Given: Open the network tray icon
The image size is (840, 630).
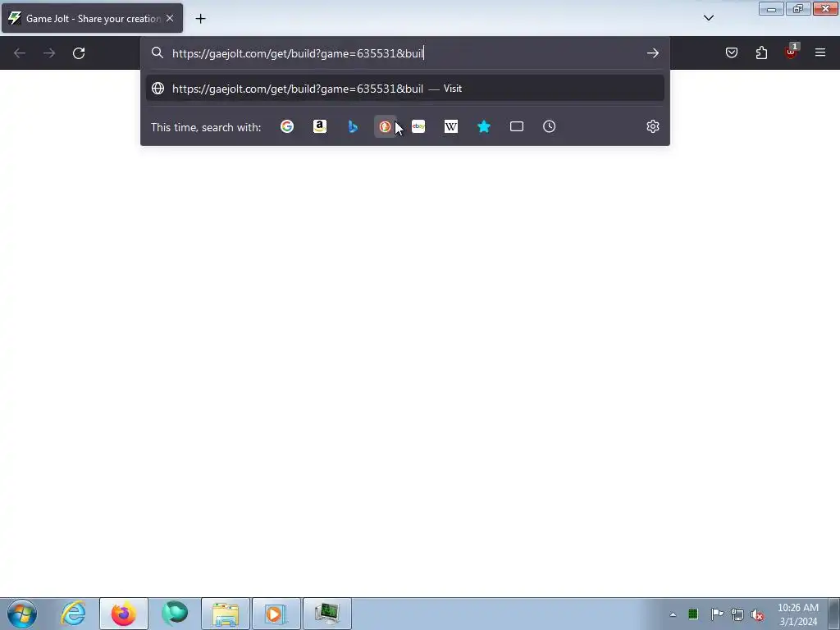Looking at the screenshot, I should 737,614.
